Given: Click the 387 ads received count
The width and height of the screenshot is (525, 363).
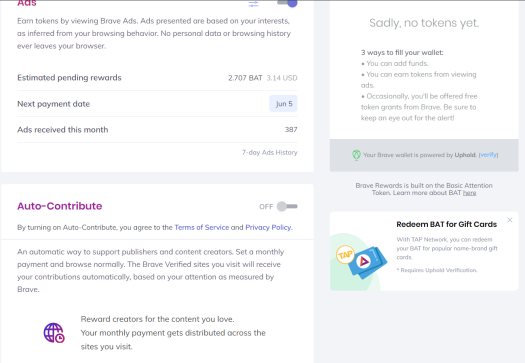Looking at the screenshot, I should point(291,130).
